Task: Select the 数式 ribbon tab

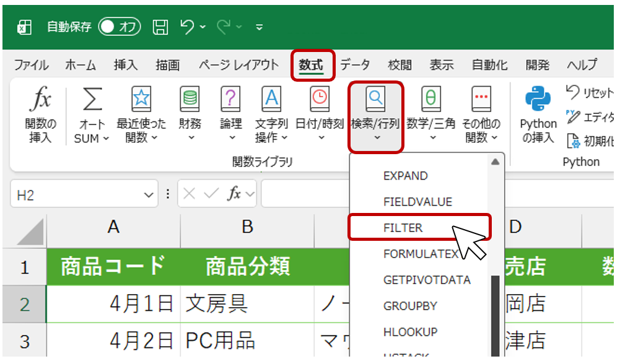Action: [311, 65]
